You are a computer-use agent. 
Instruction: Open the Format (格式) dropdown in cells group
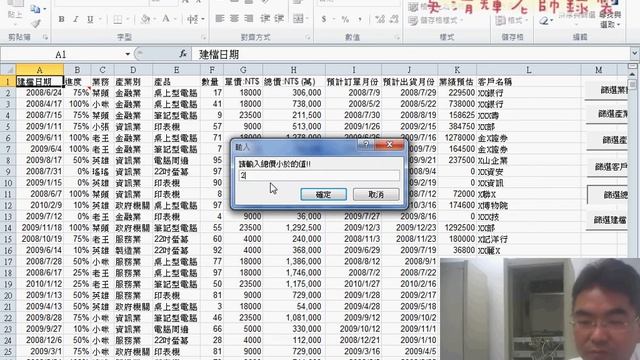(511, 20)
